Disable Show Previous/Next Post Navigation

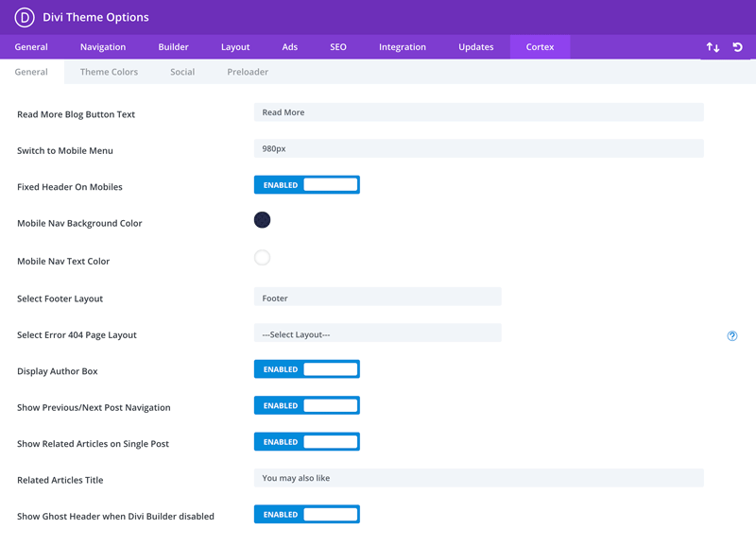click(x=306, y=406)
